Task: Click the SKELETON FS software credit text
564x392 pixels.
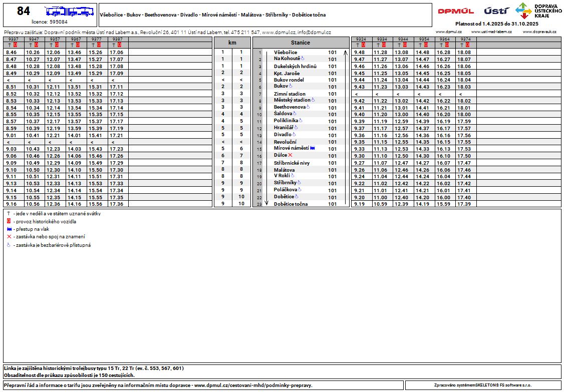Action: [483, 385]
